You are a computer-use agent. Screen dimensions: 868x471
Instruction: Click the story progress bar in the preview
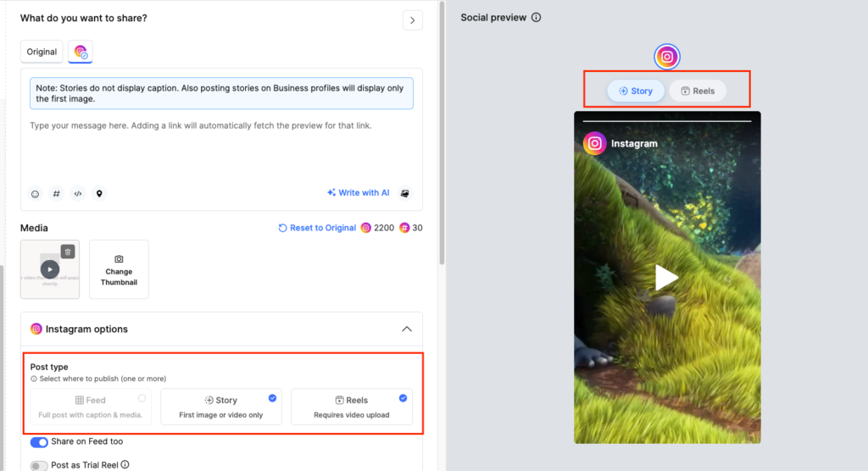667,120
